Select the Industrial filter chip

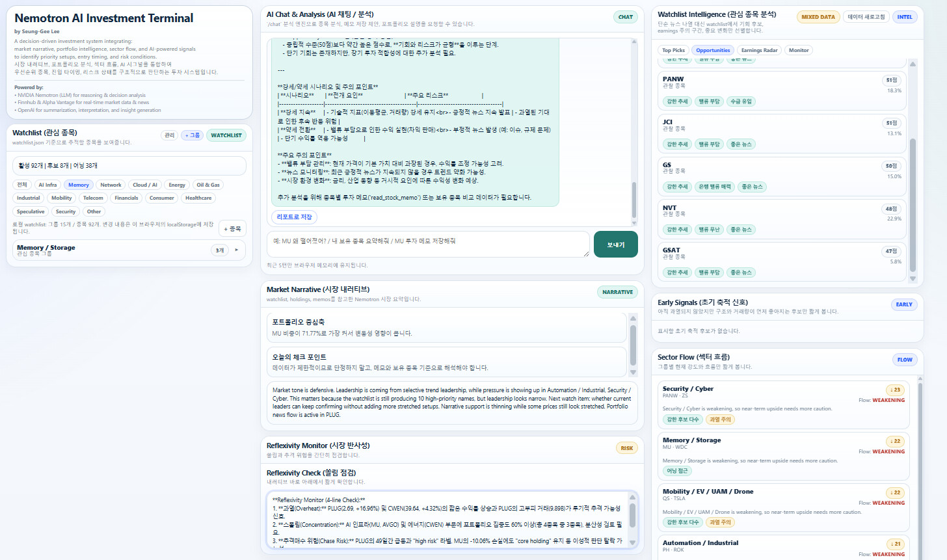coord(29,198)
